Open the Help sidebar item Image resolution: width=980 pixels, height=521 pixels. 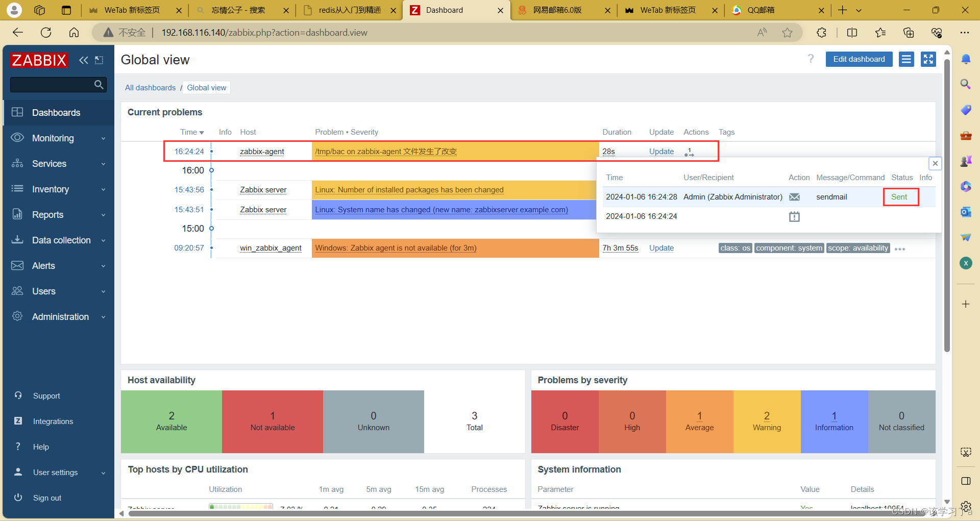(41, 447)
